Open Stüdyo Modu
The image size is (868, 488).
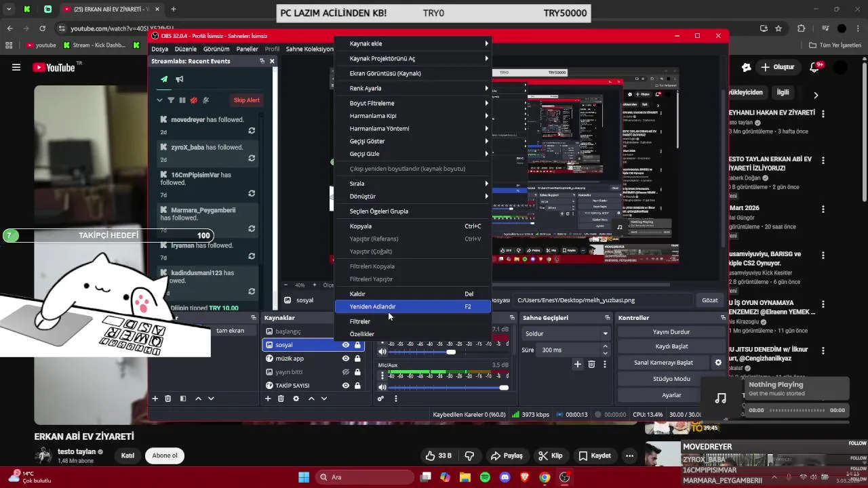671,379
